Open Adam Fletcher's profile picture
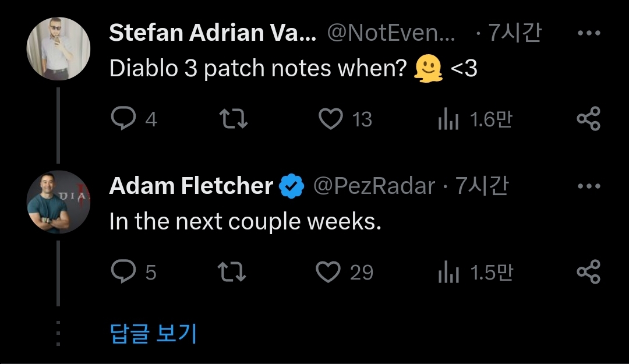 click(x=58, y=202)
